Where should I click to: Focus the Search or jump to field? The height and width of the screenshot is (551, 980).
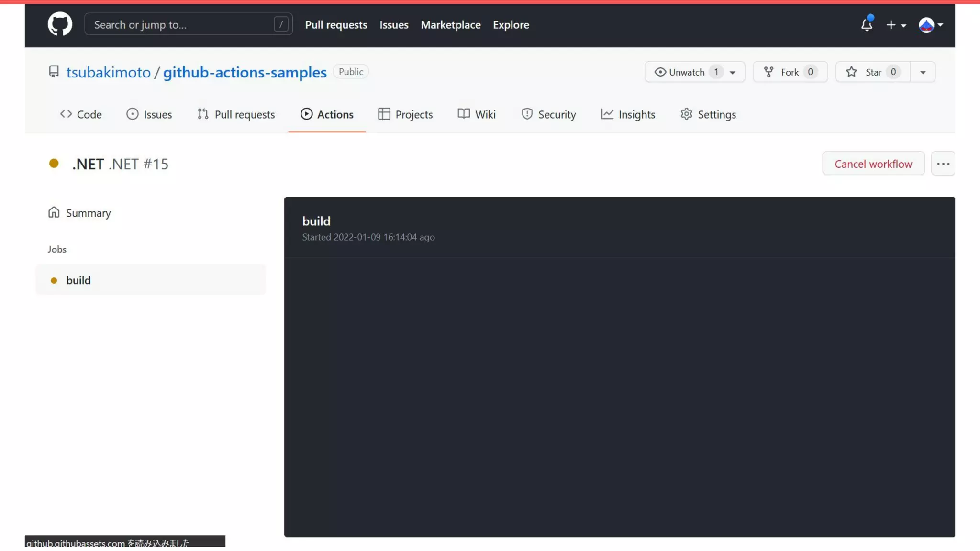tap(182, 24)
